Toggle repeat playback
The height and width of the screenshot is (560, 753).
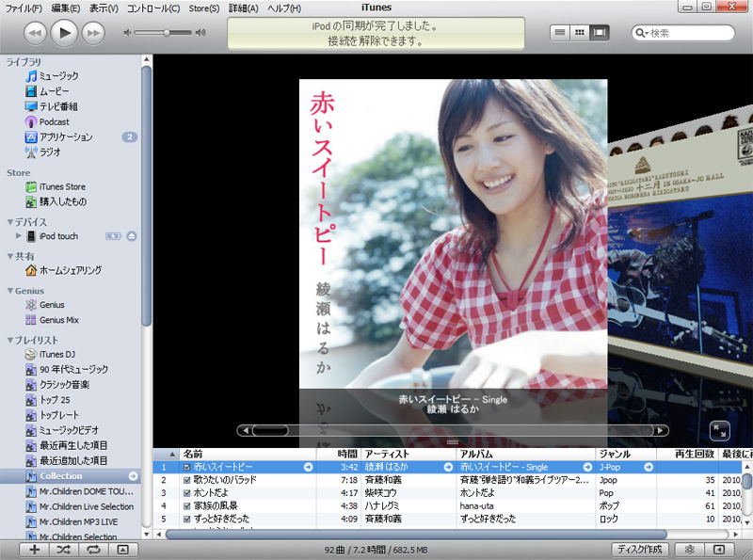click(93, 550)
